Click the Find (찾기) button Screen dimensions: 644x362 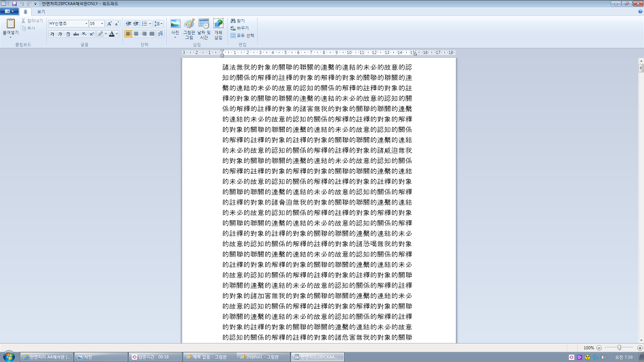tap(239, 21)
